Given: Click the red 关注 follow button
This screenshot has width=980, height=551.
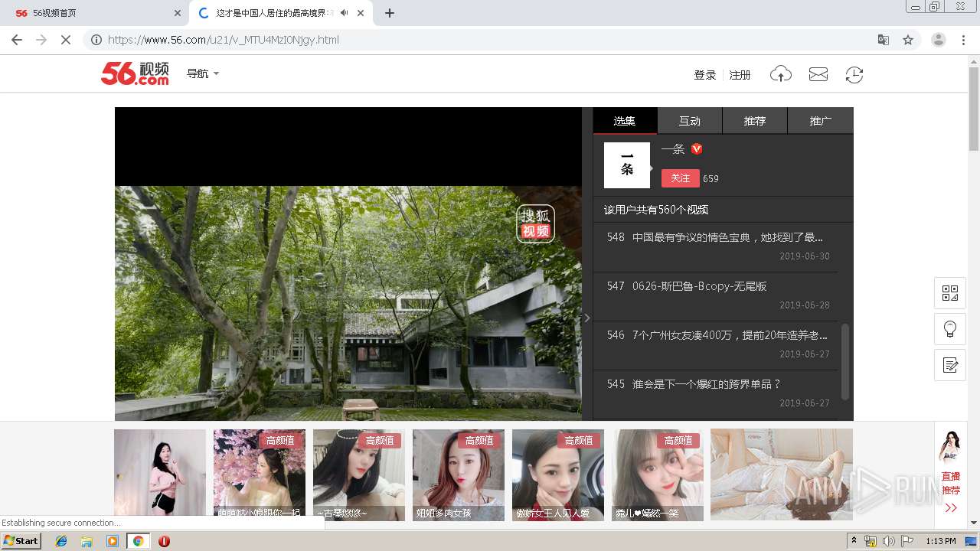Looking at the screenshot, I should 680,178.
